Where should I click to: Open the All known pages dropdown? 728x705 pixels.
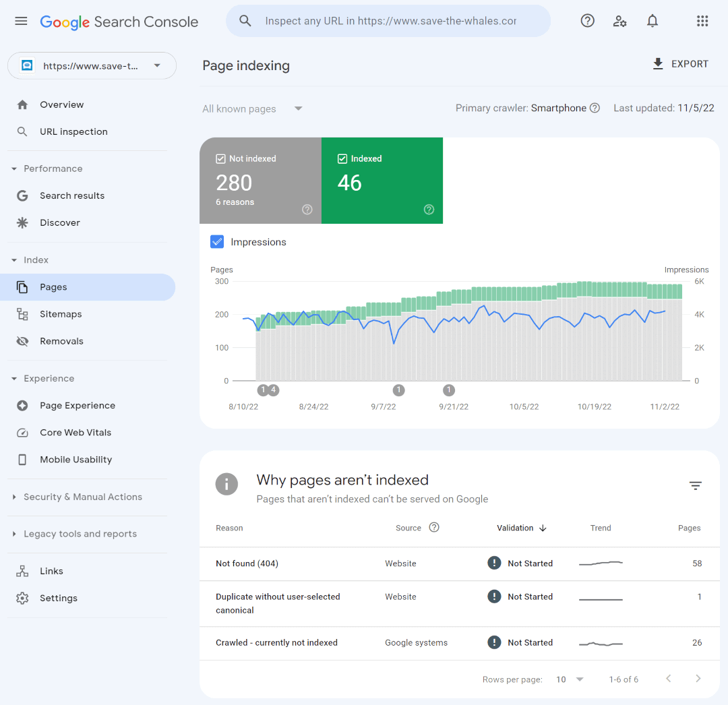pos(253,108)
